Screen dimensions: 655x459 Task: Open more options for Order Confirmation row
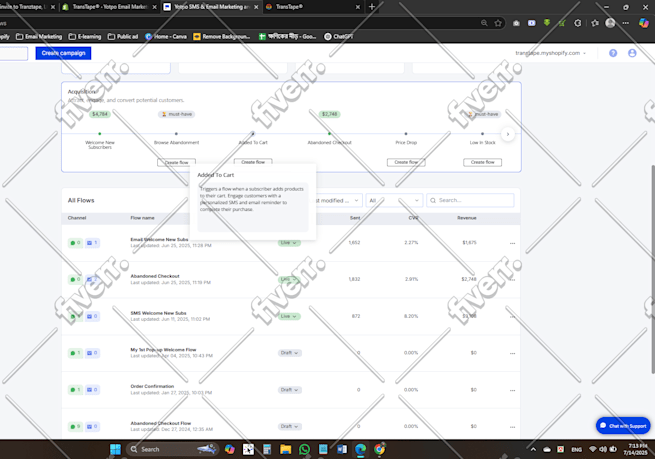click(x=513, y=390)
